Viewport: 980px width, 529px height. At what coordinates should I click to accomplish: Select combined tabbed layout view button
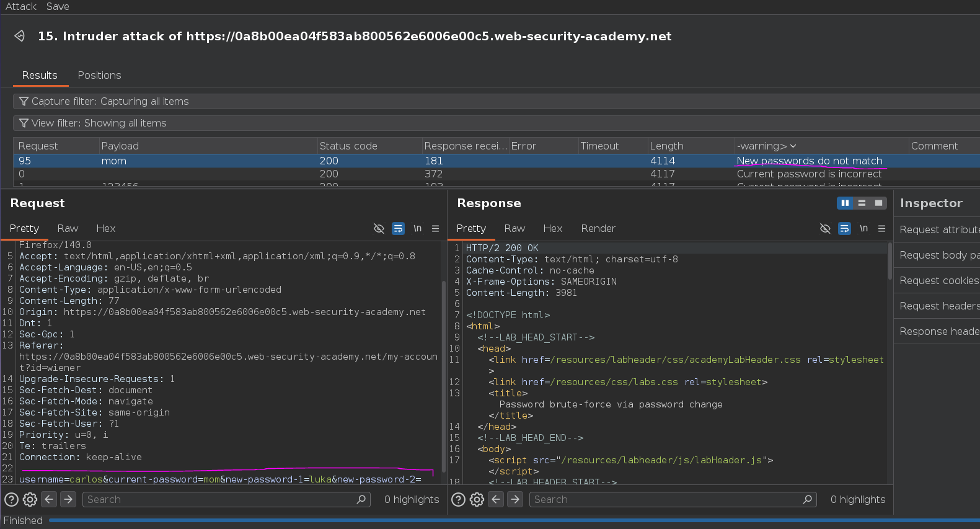[x=878, y=203]
